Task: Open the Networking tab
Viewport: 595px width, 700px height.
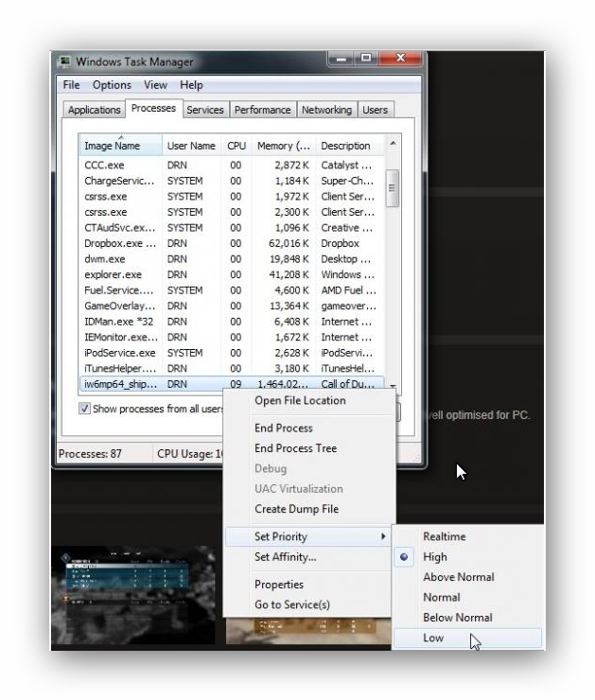Action: click(x=326, y=110)
